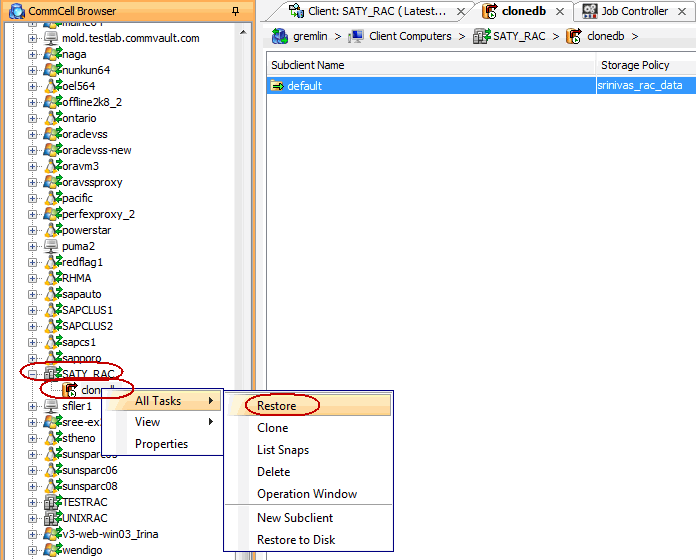This screenshot has height=560, width=696.
Task: Click the oraclevss Windows client icon
Action: (x=53, y=134)
